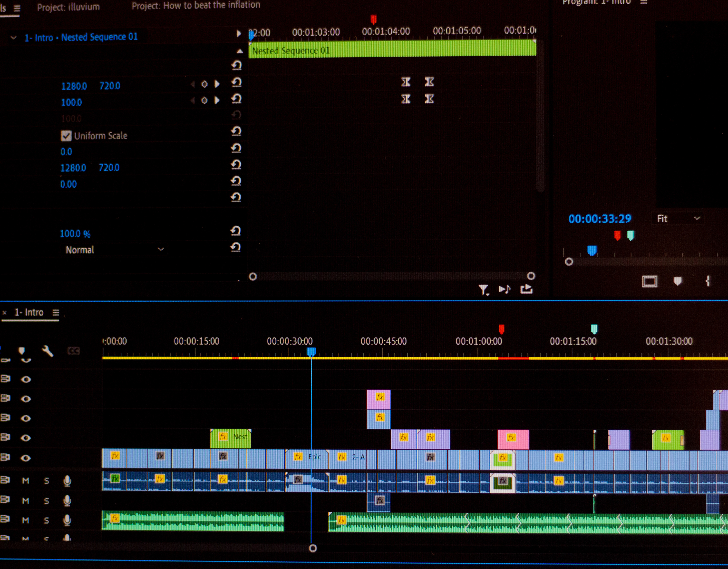
Task: Collapse the 1- Intro Nested Sequence 01 chevron
Action: [x=14, y=38]
